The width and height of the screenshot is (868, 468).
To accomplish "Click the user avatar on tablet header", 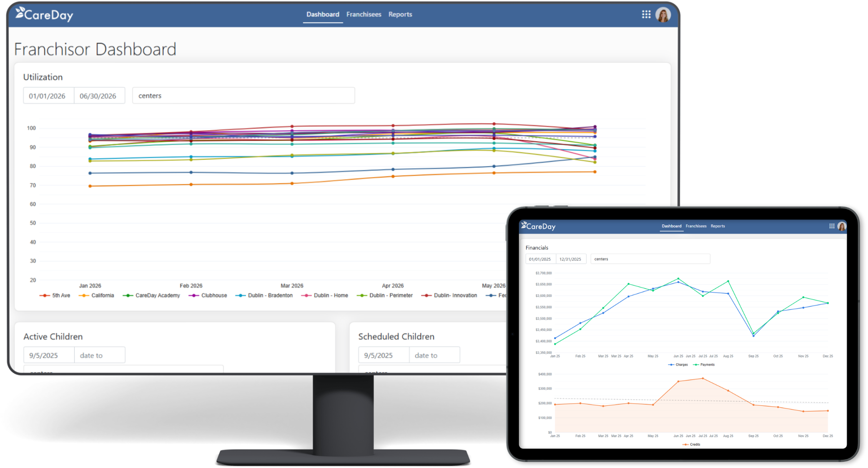I will [842, 226].
